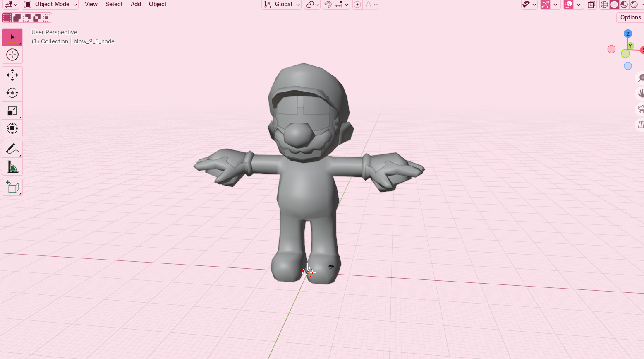
Task: Activate the Add Cube tool
Action: [12, 187]
